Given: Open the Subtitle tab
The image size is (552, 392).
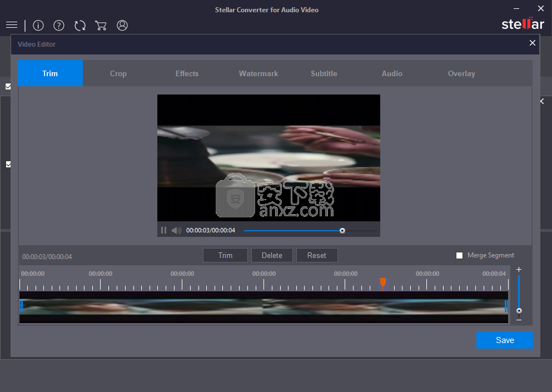Looking at the screenshot, I should [x=324, y=73].
